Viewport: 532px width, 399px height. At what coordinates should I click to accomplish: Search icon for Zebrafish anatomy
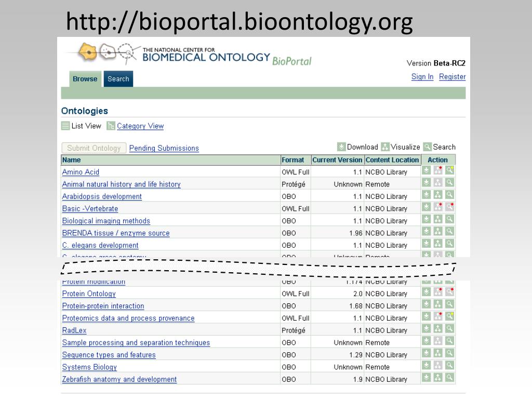[449, 377]
